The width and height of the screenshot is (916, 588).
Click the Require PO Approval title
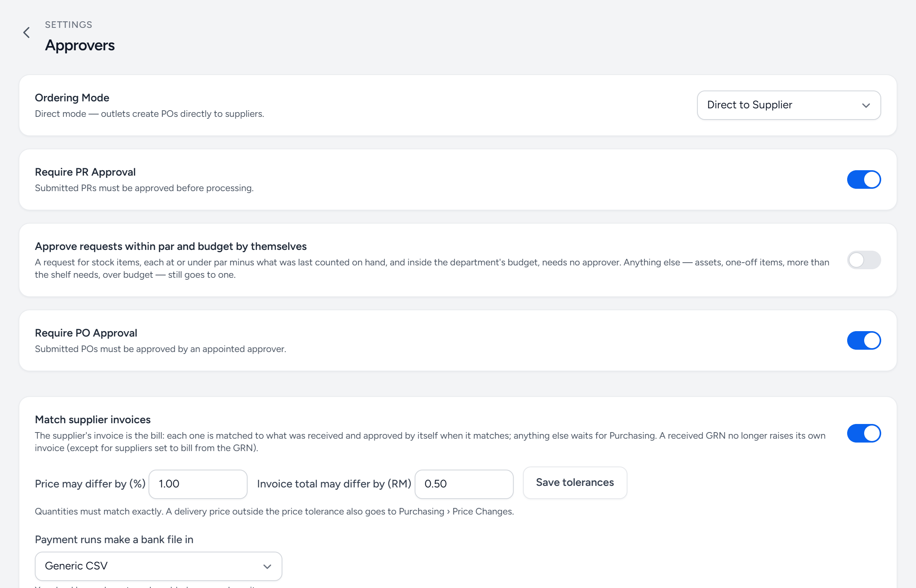point(86,333)
